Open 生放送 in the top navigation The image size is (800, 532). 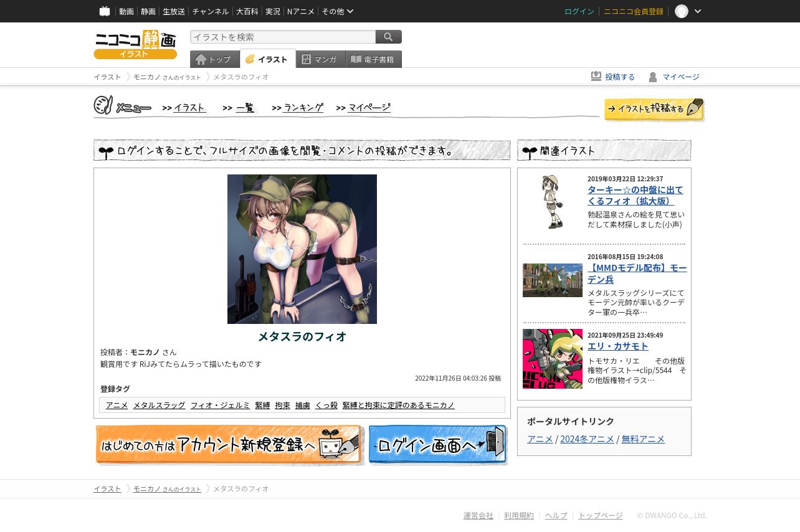[174, 11]
